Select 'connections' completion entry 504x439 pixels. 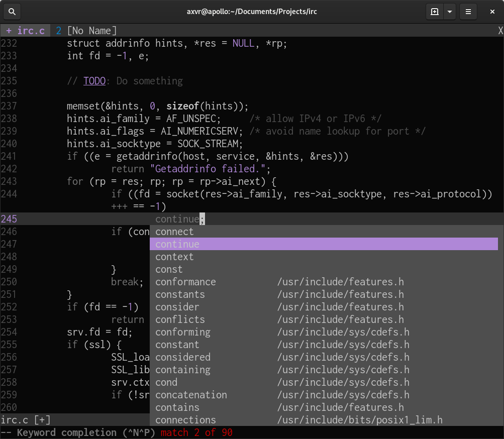click(x=324, y=419)
